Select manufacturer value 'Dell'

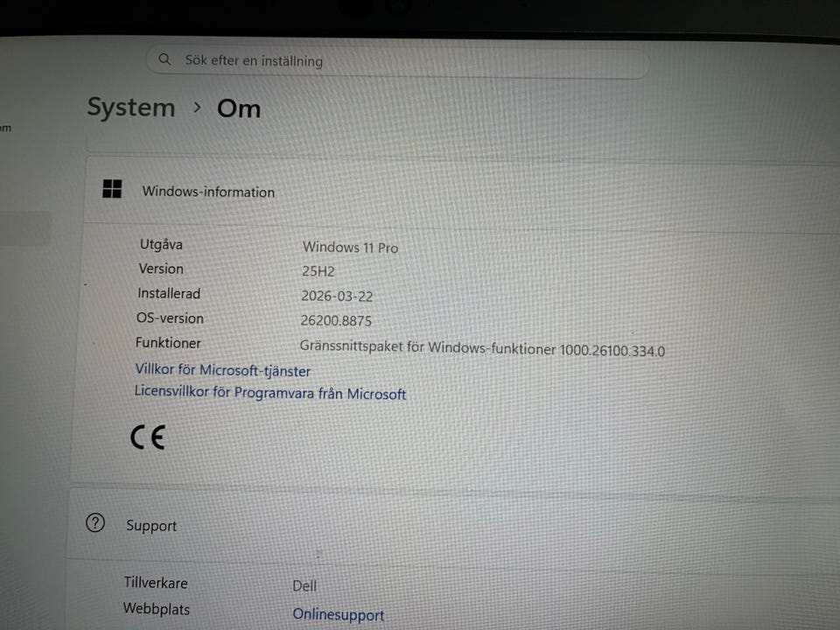tap(304, 585)
